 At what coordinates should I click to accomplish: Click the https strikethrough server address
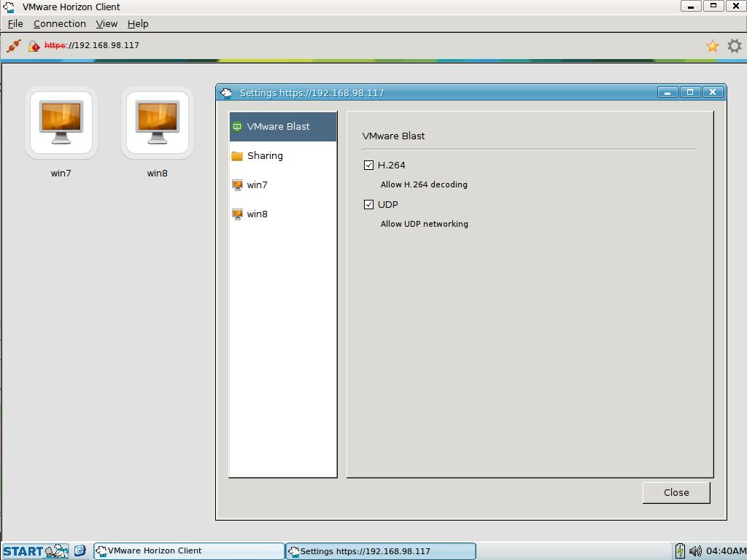[55, 45]
